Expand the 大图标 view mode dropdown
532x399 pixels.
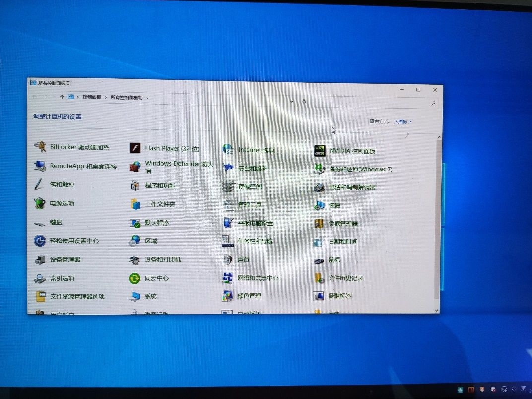(403, 122)
